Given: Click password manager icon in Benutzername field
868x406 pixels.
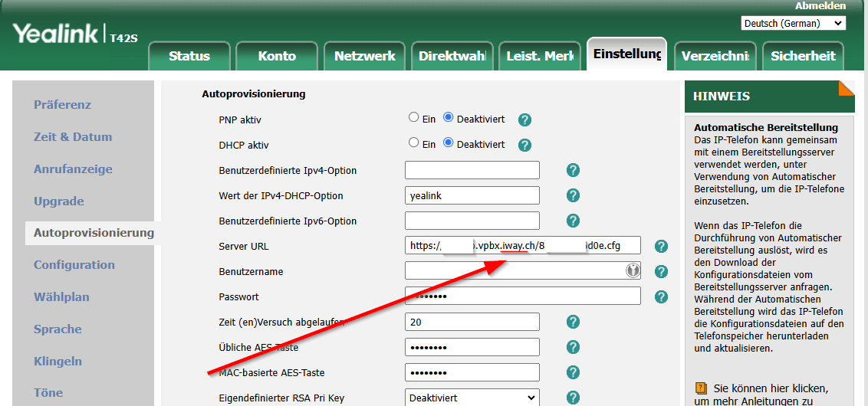Looking at the screenshot, I should (632, 270).
